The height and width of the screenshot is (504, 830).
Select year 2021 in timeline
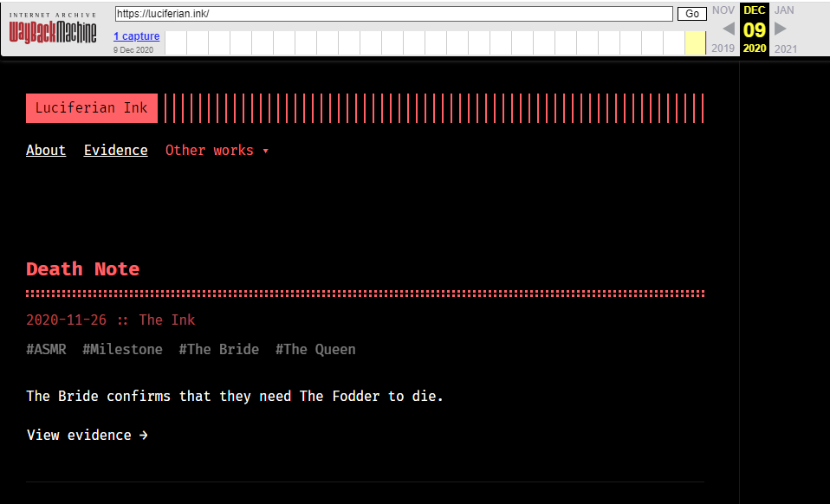[785, 48]
